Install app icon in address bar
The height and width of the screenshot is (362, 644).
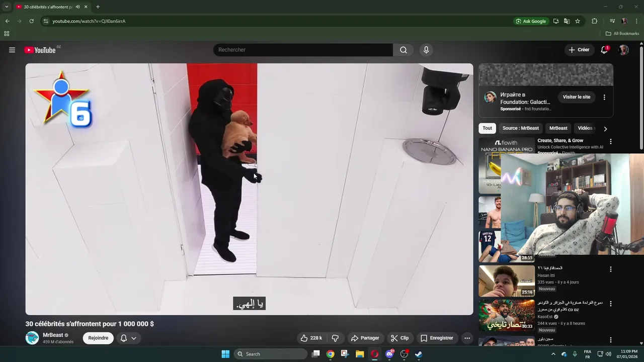[556, 21]
